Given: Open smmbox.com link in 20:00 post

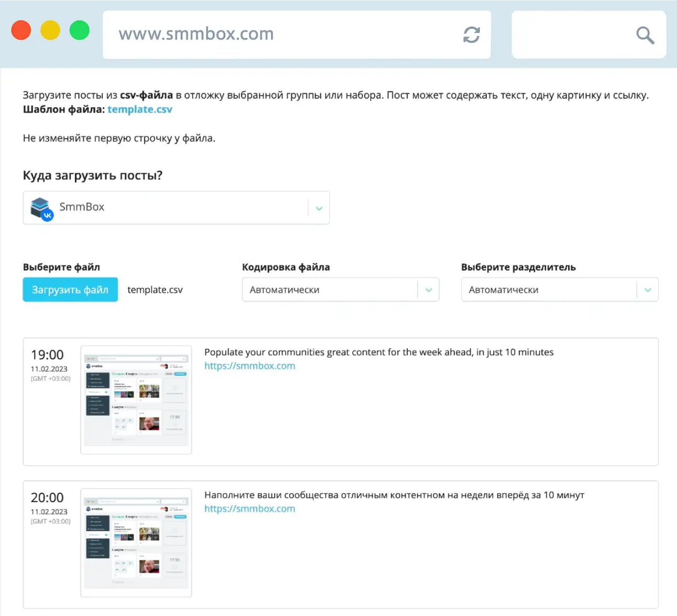Looking at the screenshot, I should pos(250,509).
